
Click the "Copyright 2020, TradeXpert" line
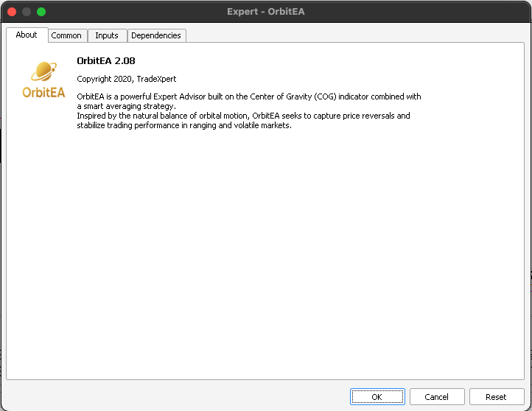pos(127,79)
